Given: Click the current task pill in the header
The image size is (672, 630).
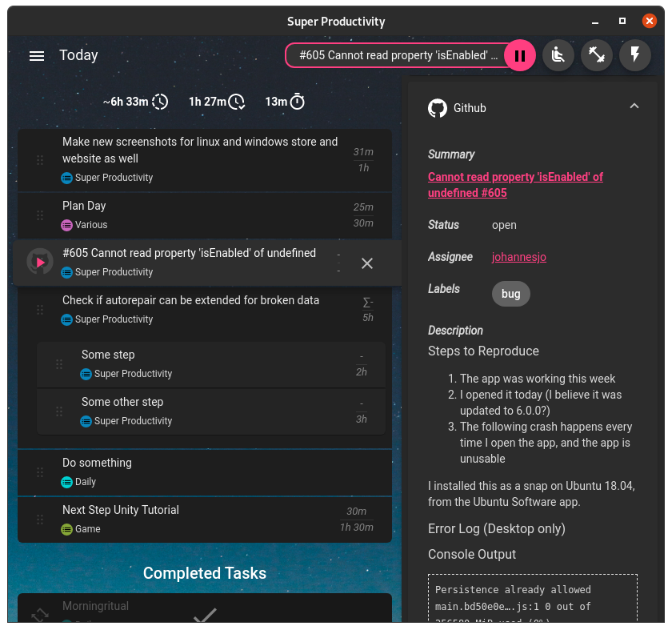Looking at the screenshot, I should (398, 55).
